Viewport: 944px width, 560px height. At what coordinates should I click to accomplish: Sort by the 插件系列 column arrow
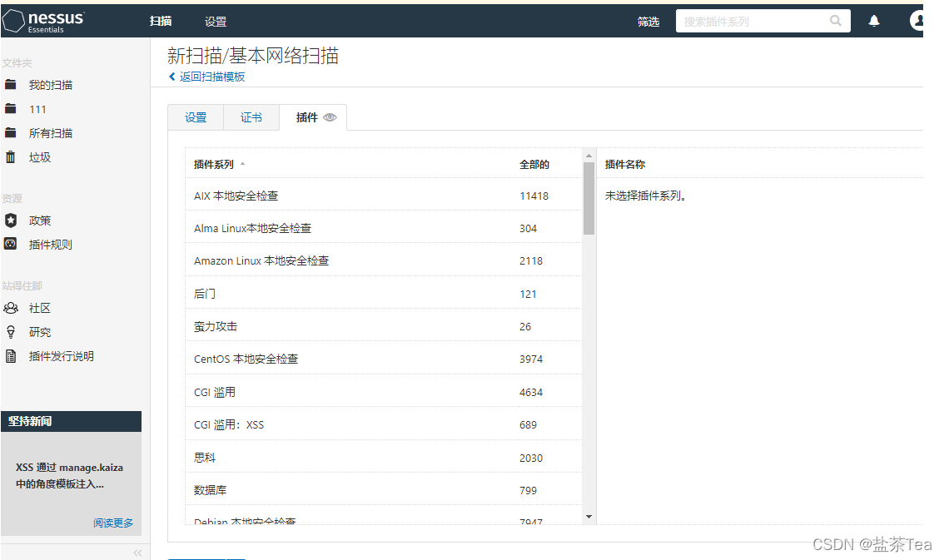point(242,164)
